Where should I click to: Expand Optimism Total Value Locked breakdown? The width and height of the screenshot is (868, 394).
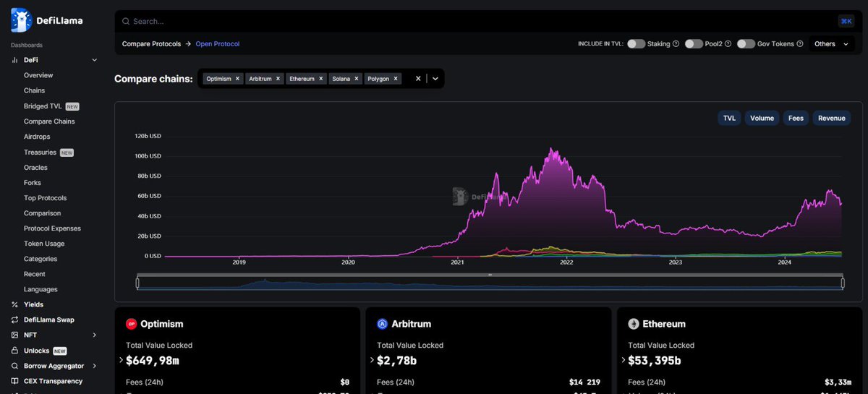pos(121,360)
